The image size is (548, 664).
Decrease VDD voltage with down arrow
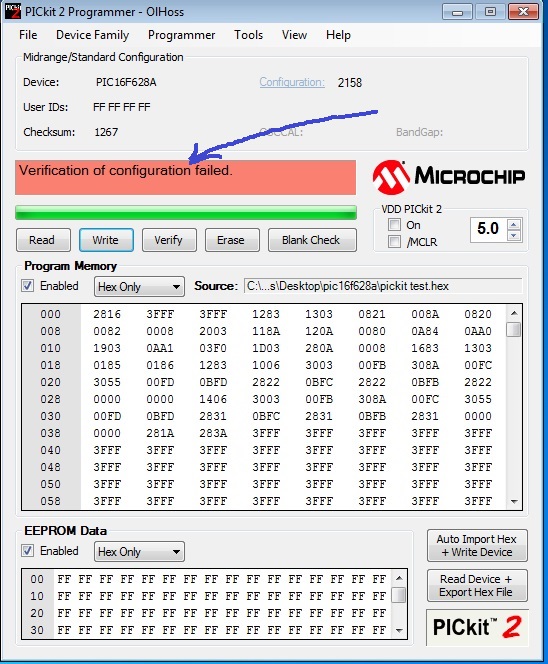[514, 235]
